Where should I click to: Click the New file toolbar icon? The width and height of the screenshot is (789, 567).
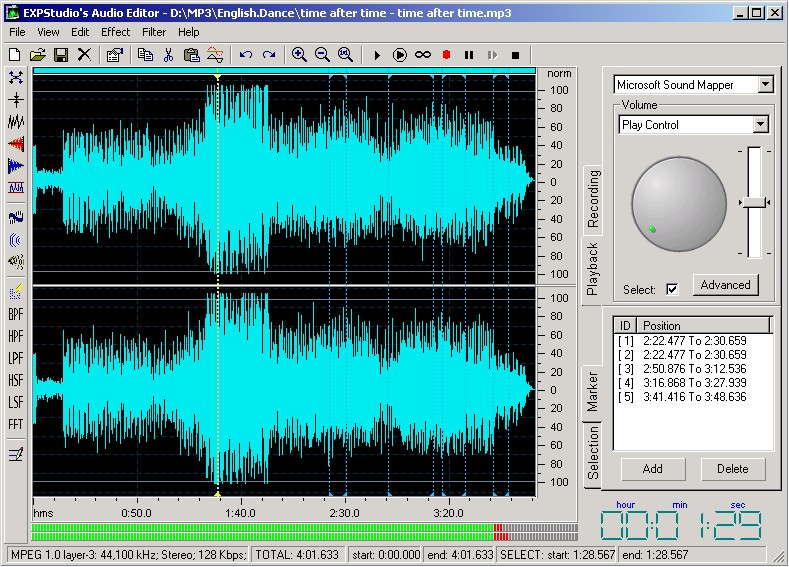click(15, 55)
